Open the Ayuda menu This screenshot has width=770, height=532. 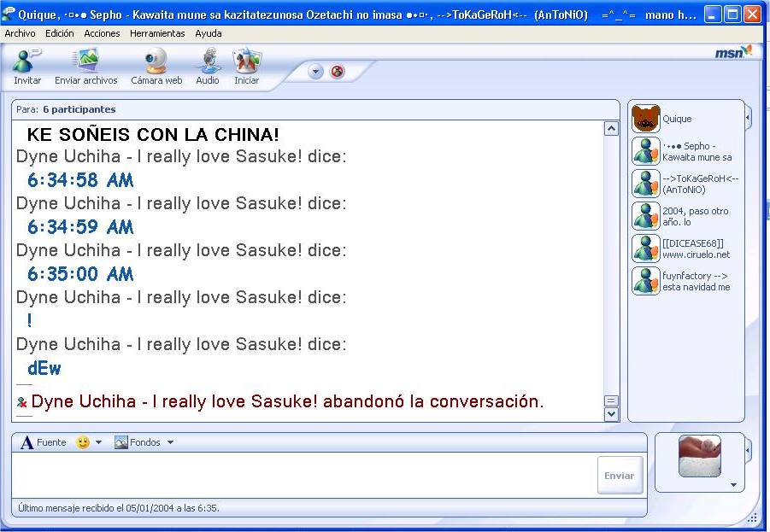(x=209, y=33)
